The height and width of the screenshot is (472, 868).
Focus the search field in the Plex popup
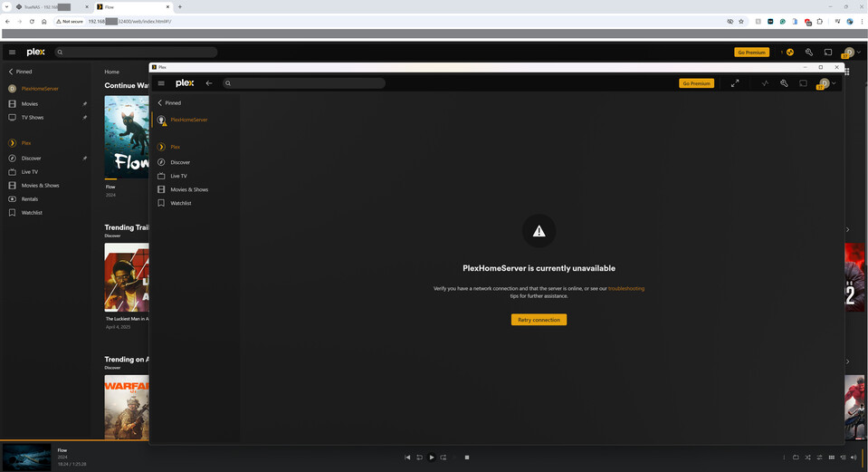[x=304, y=83]
